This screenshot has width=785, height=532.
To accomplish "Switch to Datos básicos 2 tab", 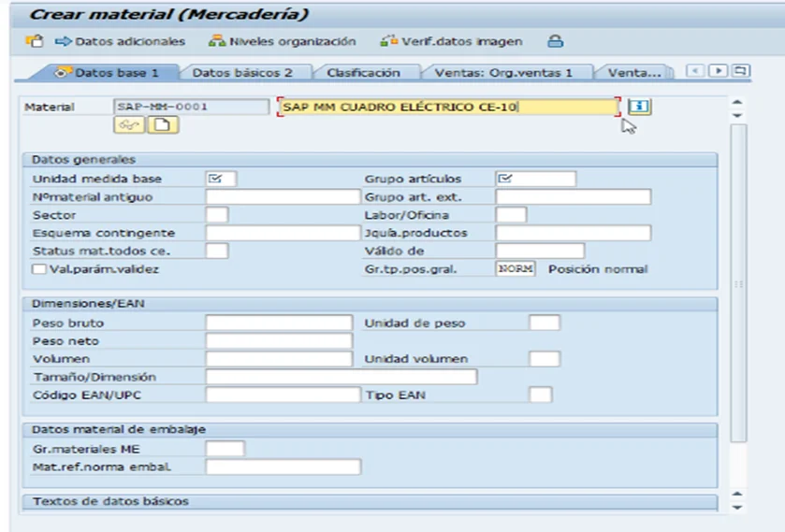I will (243, 73).
